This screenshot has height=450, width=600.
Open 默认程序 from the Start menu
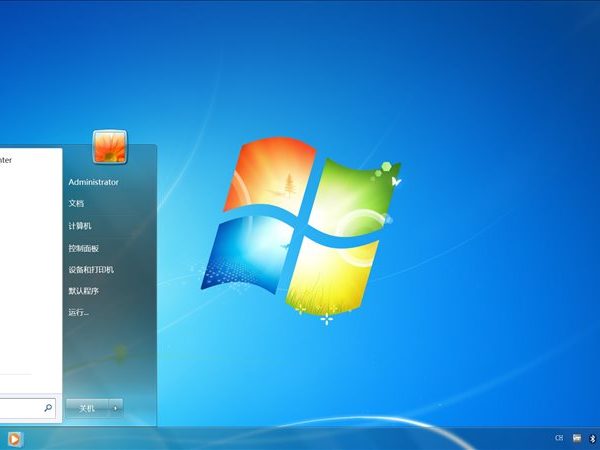click(83, 291)
